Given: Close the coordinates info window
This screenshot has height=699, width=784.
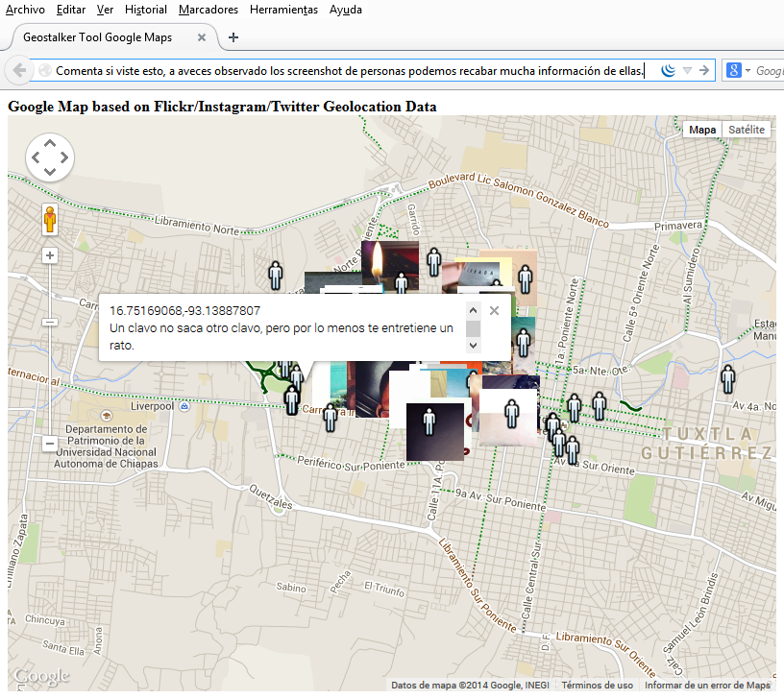Looking at the screenshot, I should (x=494, y=311).
